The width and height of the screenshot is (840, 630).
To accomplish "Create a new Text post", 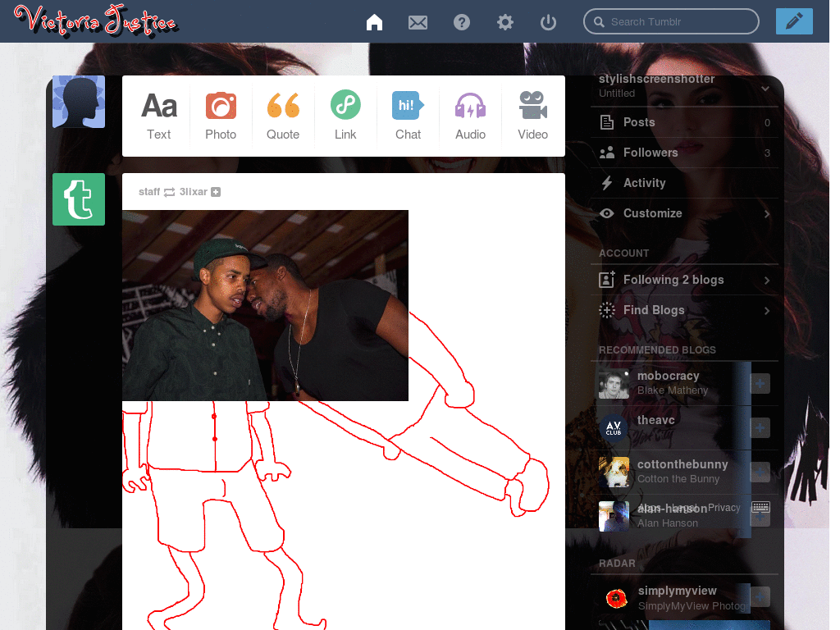I will pos(158,116).
